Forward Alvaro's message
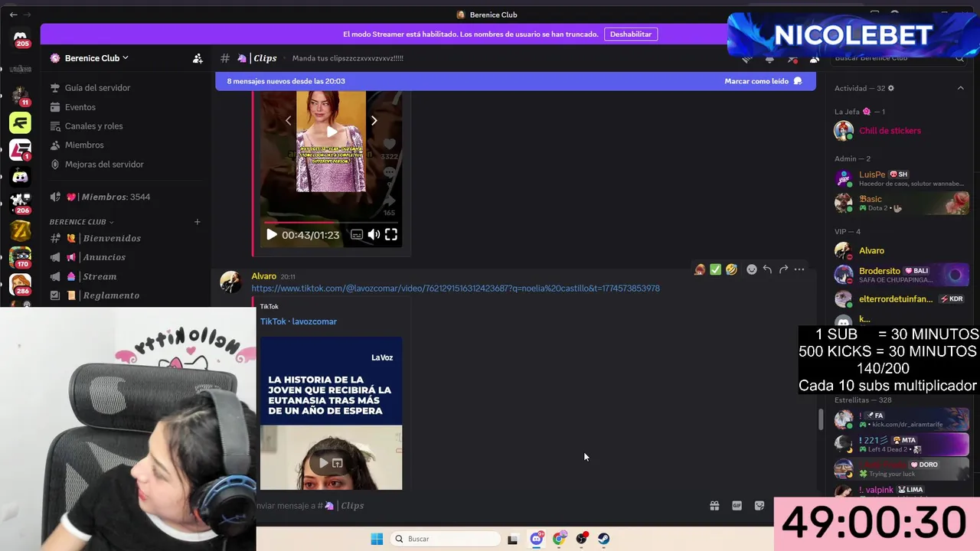The image size is (980, 551). tap(783, 269)
